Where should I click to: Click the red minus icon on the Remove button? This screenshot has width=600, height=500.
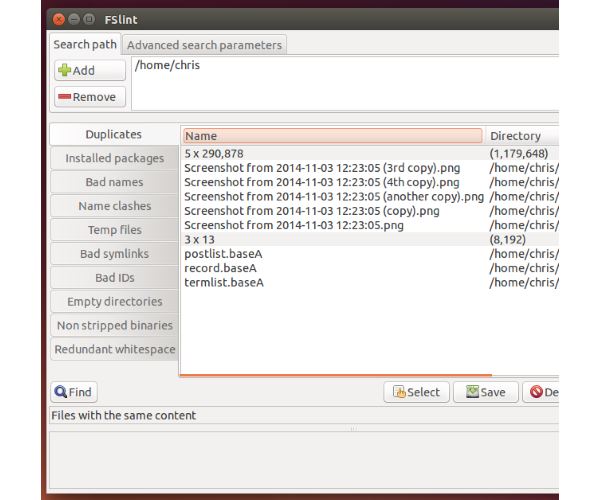click(64, 97)
